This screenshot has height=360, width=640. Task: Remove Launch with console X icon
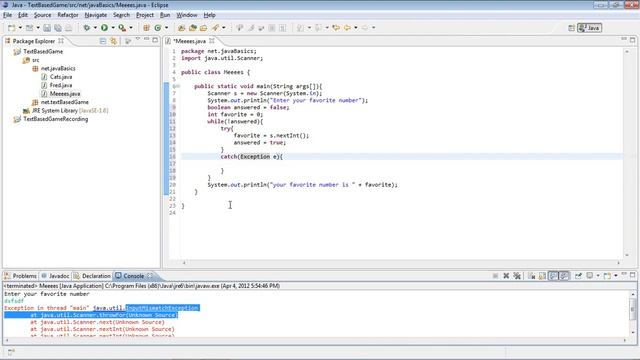pyautogui.click(x=506, y=276)
